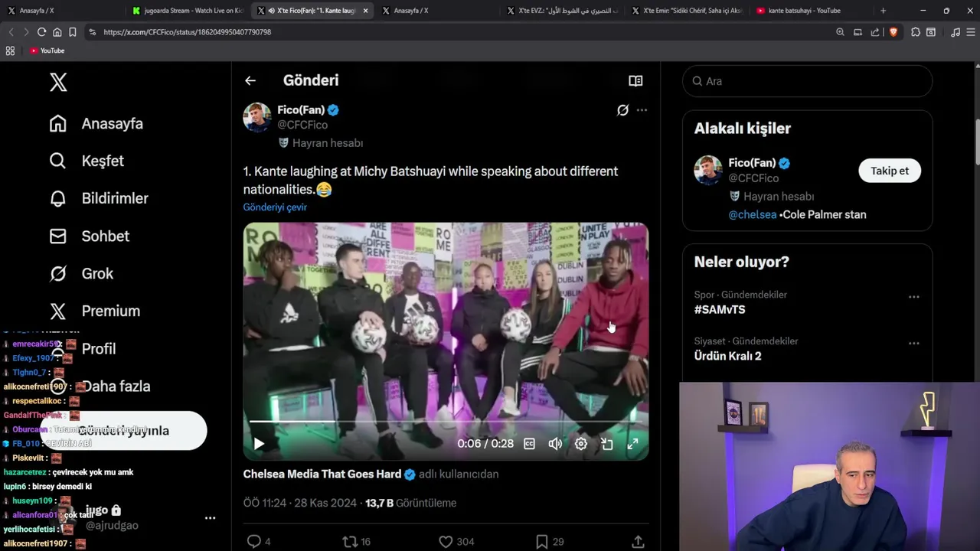The height and width of the screenshot is (551, 980).
Task: Open Fico(Fan) in Alakalı kişiler
Action: pyautogui.click(x=752, y=163)
